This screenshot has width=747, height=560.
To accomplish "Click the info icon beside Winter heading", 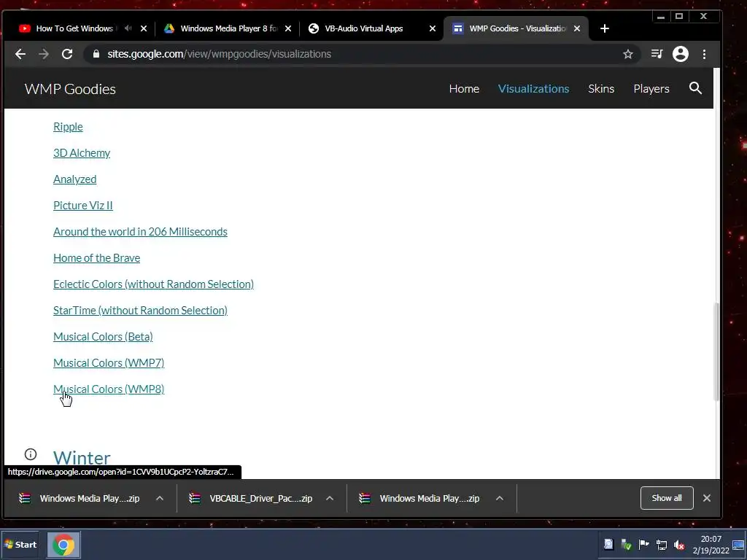I will 31,454.
